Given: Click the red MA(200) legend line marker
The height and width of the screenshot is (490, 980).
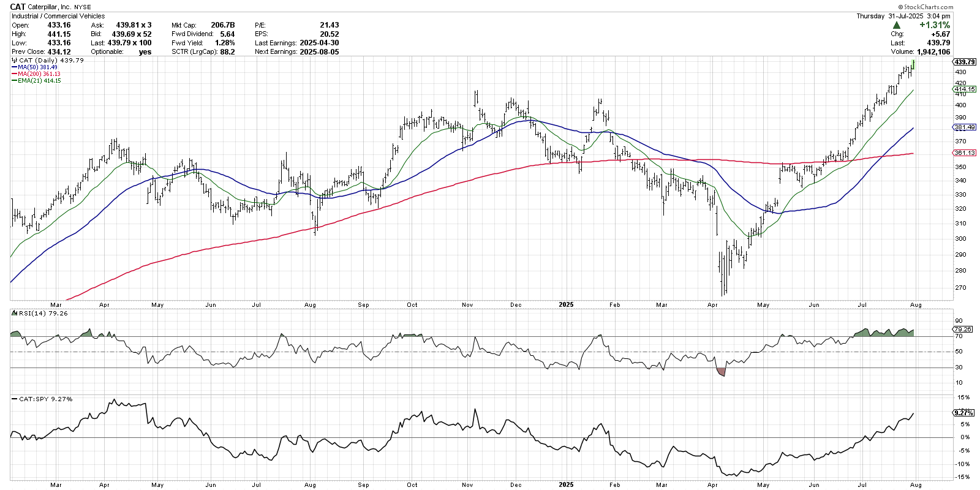Looking at the screenshot, I should tap(15, 74).
